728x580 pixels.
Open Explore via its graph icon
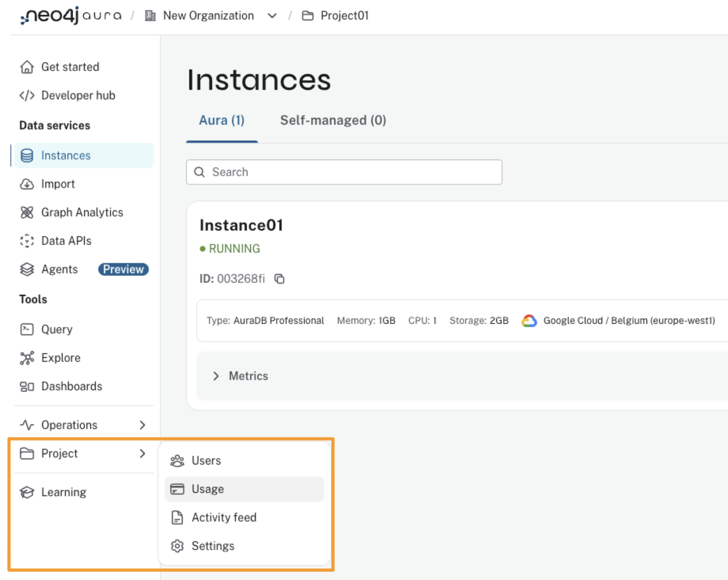click(x=27, y=358)
